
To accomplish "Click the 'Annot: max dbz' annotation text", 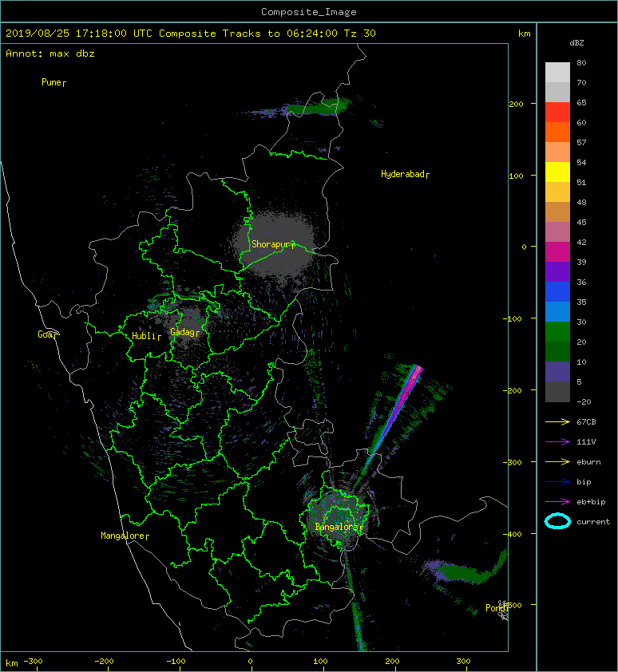I will click(50, 53).
